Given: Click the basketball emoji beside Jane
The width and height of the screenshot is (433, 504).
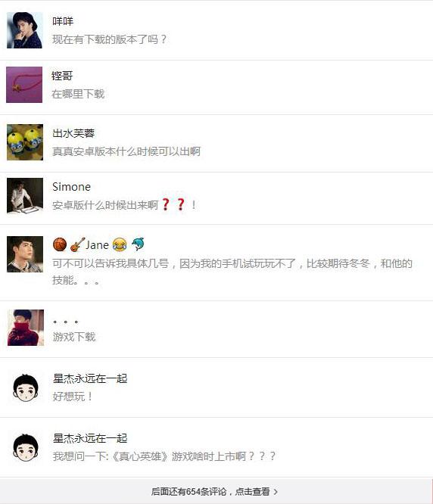Looking at the screenshot, I should (60, 244).
